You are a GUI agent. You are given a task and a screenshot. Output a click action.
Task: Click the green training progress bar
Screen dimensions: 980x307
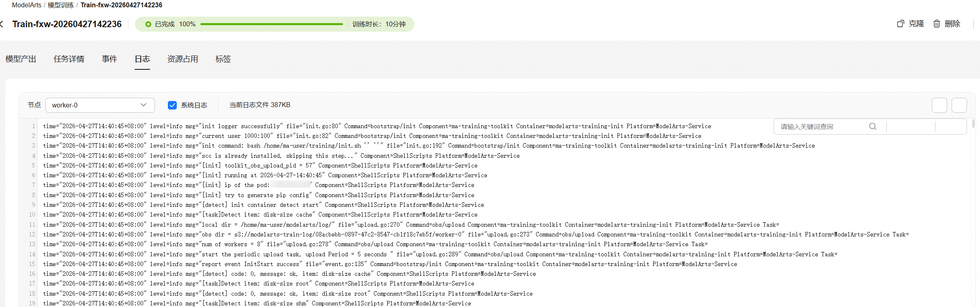point(272,24)
